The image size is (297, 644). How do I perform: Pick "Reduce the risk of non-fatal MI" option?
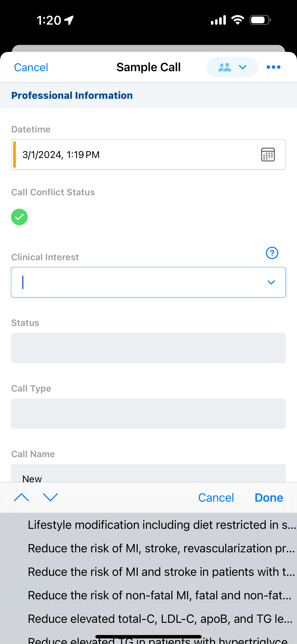pyautogui.click(x=160, y=595)
